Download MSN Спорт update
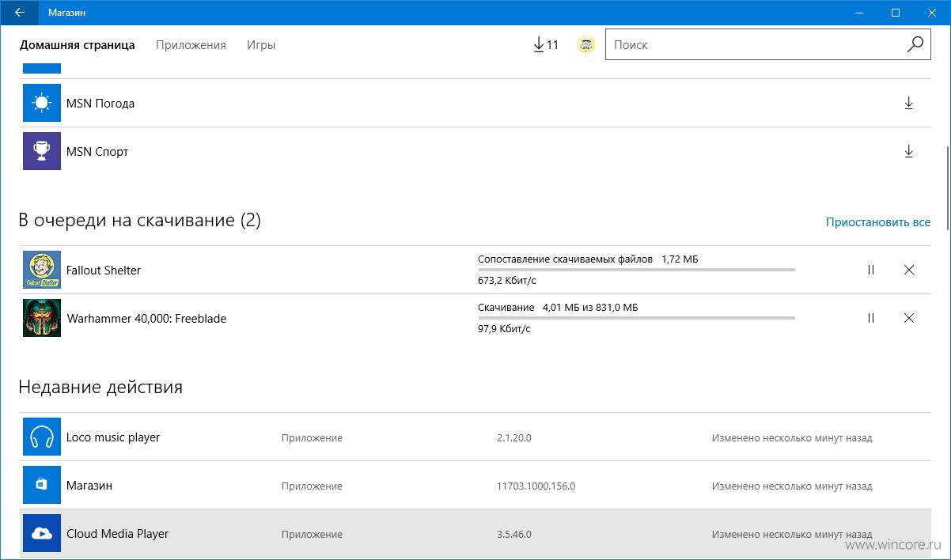Screen dimensions: 951x560 (908, 151)
